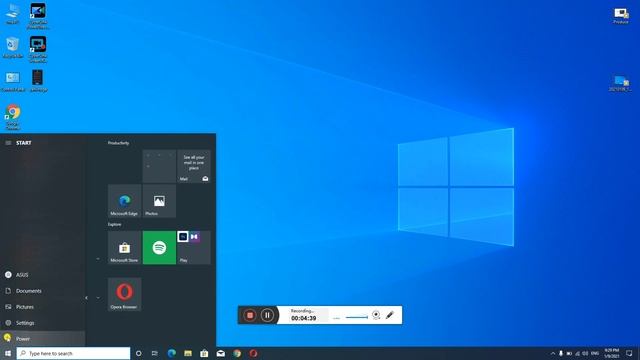Launch Opera Browser tile
Image resolution: width=640 pixels, height=360 pixels.
coord(124,294)
